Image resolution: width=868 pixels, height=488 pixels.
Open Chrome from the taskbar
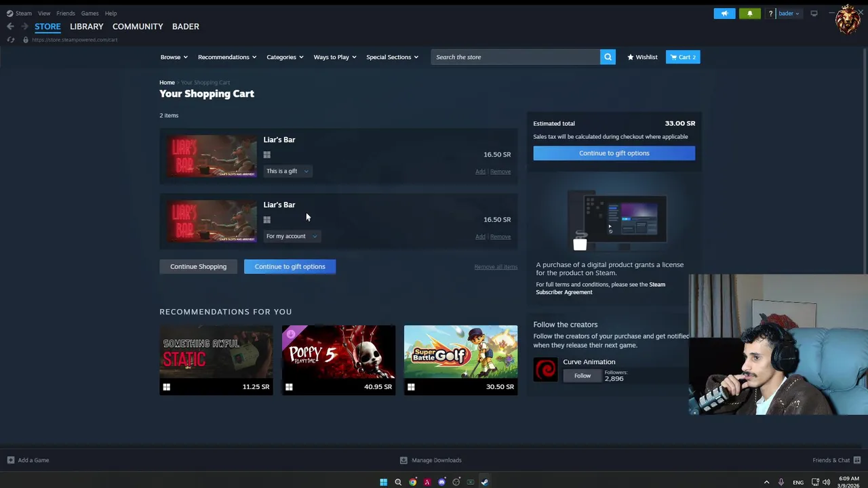(412, 482)
